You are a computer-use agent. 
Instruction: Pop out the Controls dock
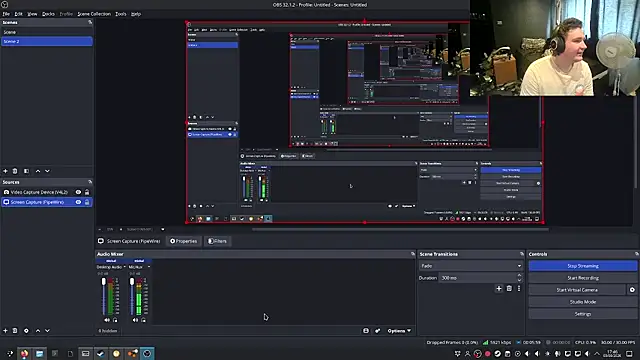[x=636, y=254]
